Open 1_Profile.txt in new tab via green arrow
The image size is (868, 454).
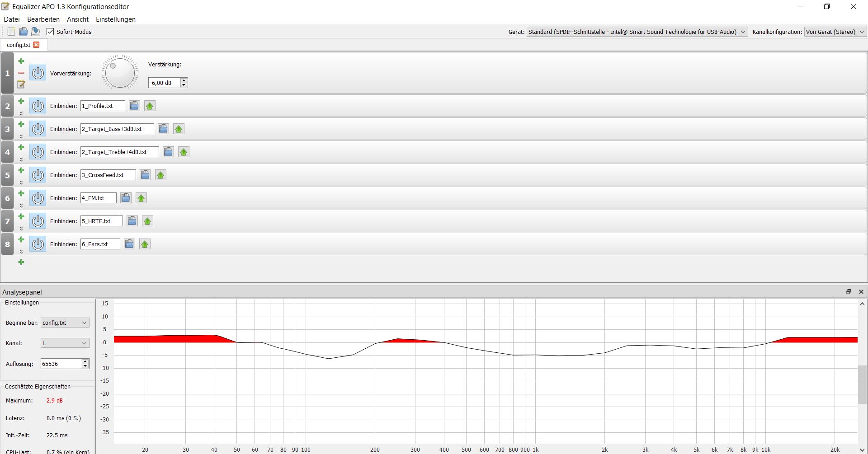[150, 106]
